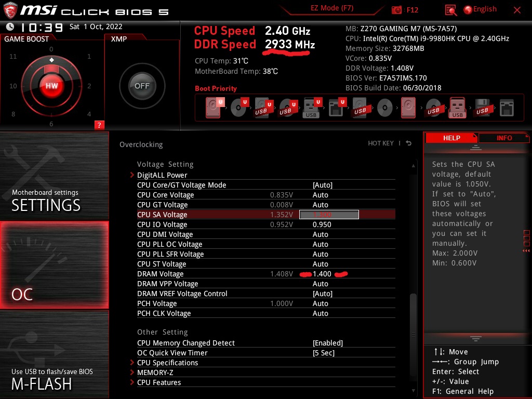Click the help panel top collapse handle
This screenshot has width=532, height=399.
point(476,147)
